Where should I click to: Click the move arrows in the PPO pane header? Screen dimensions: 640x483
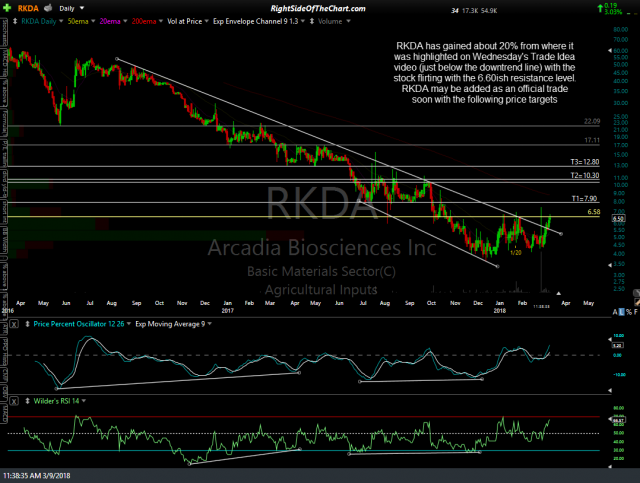[27, 324]
